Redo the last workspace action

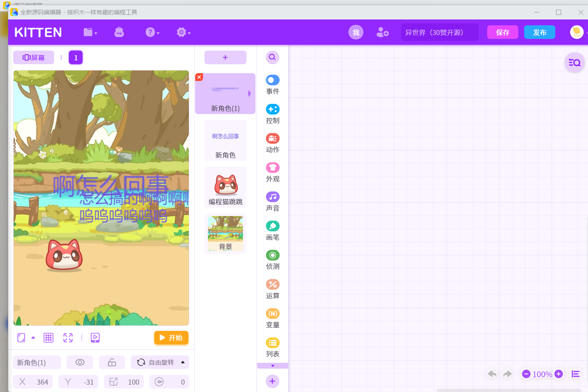[507, 374]
